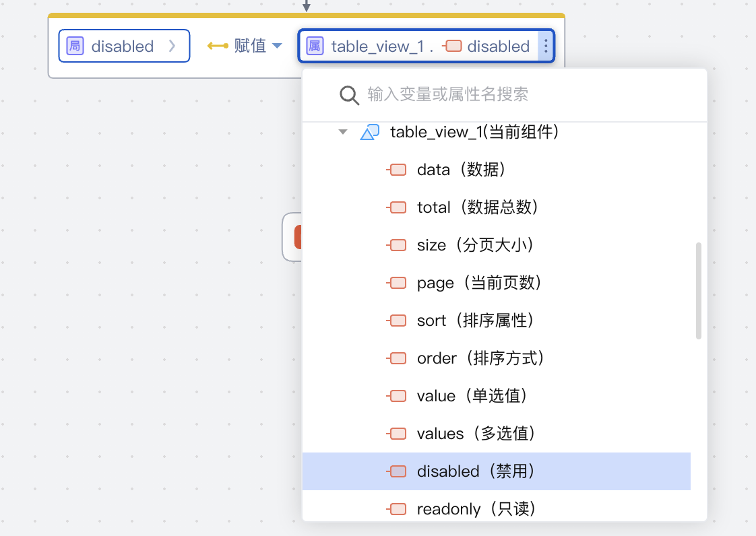This screenshot has height=536, width=756.
Task: Choose readonly（只读）property
Action: [476, 509]
